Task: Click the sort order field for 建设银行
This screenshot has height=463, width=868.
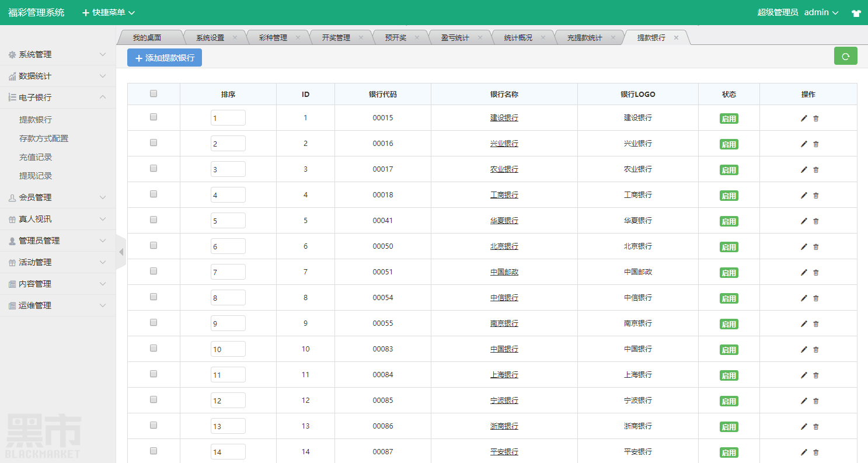Action: [228, 118]
